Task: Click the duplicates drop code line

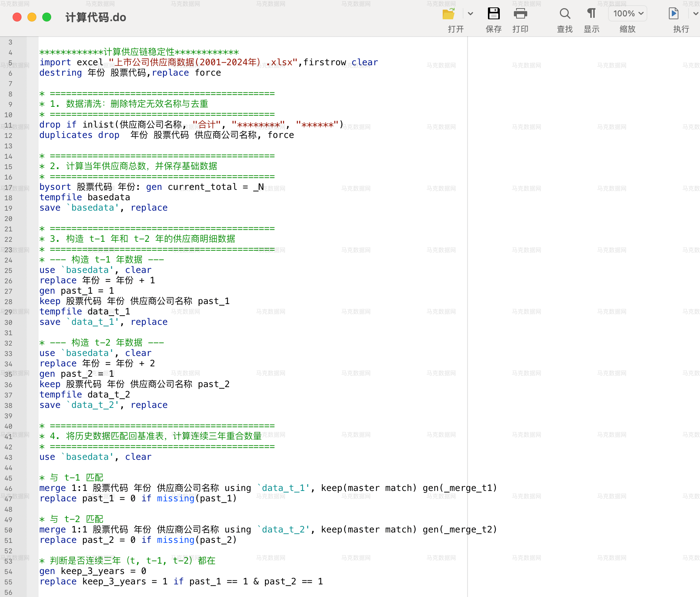Action: [166, 135]
